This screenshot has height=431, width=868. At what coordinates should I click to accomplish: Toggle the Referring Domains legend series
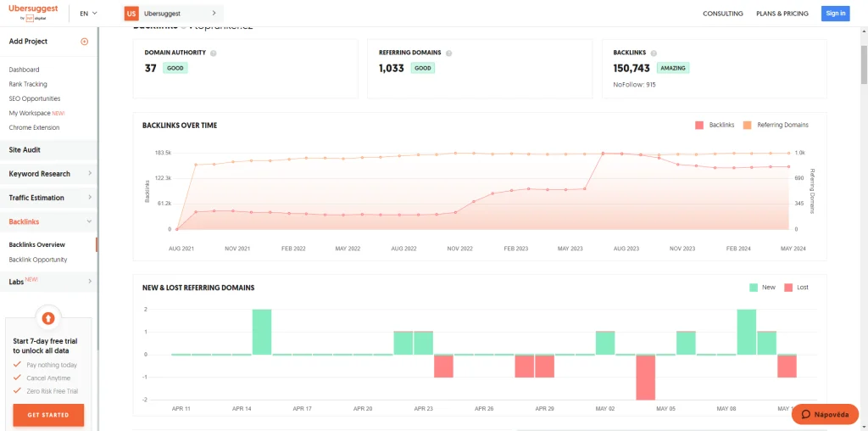pos(776,125)
